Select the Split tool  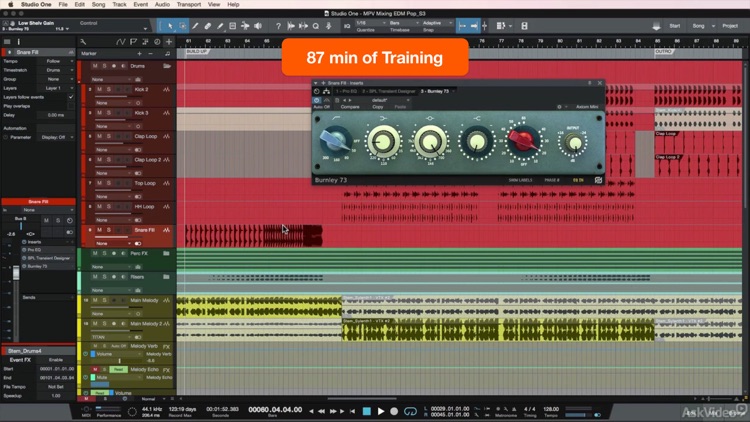195,26
